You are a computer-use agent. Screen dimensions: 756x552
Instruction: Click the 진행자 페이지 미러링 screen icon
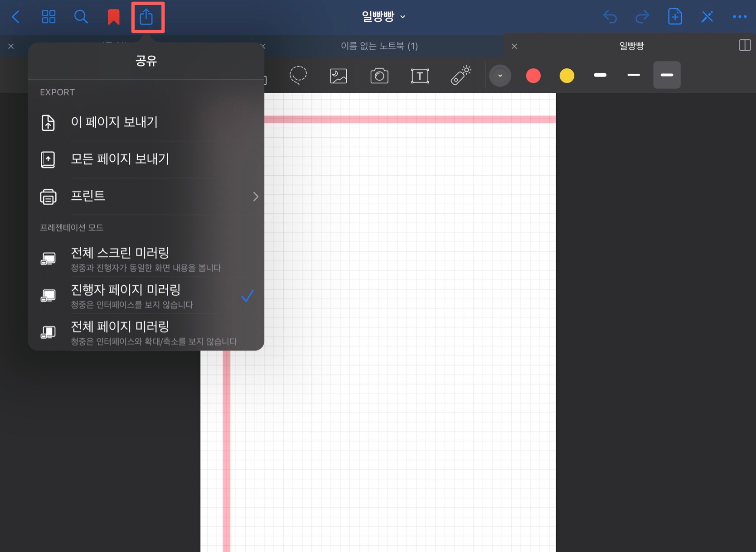pyautogui.click(x=48, y=296)
